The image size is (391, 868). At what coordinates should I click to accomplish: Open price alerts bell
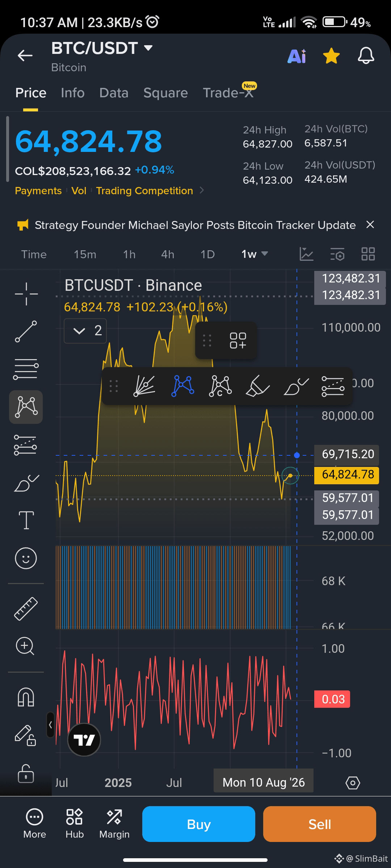pyautogui.click(x=366, y=56)
